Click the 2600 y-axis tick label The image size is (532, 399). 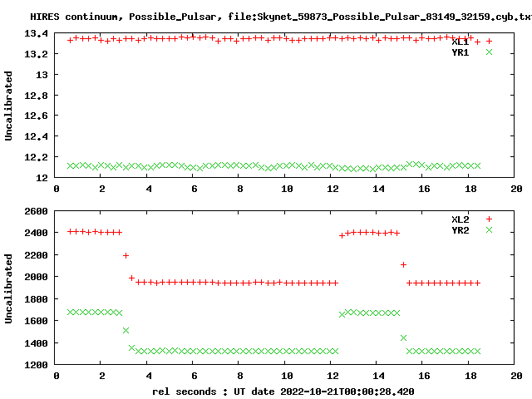point(36,211)
